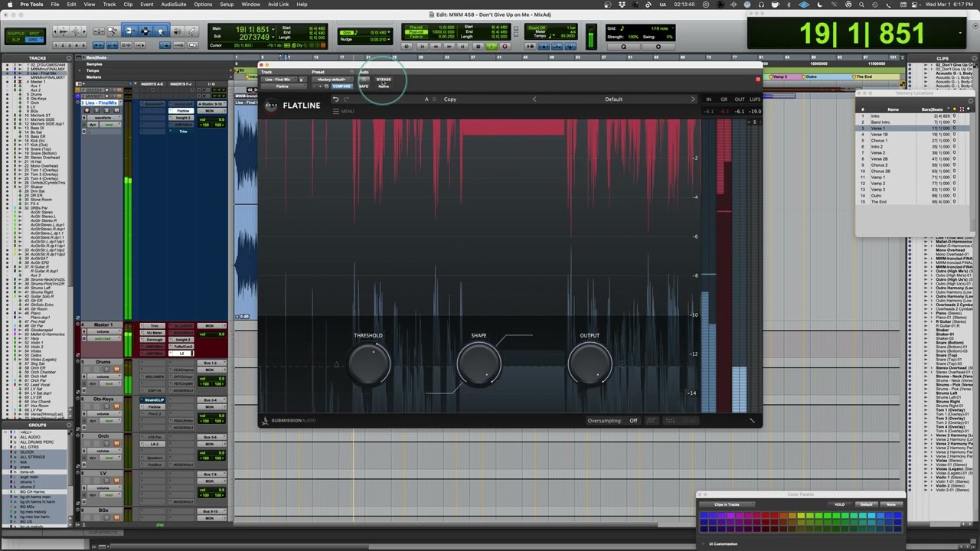Toggle automation SAFE in plugin header
The image size is (980, 551).
(x=364, y=86)
